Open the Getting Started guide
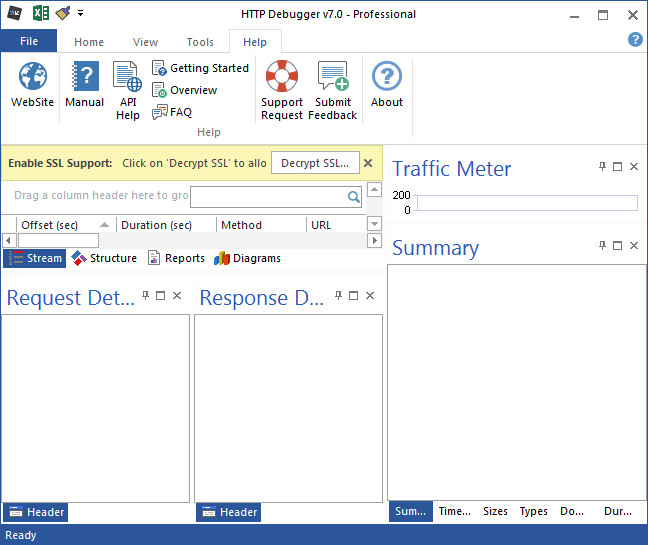The image size is (648, 545). [200, 68]
